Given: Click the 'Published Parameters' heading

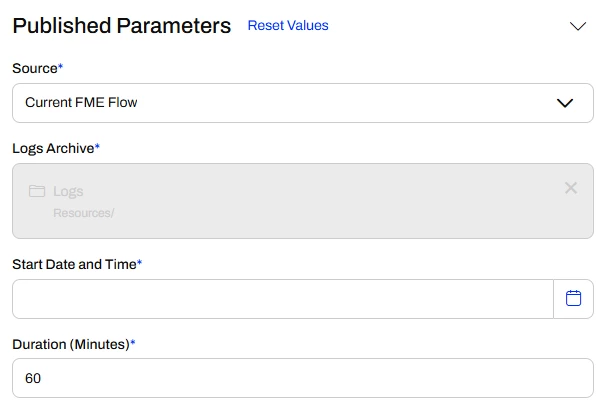Looking at the screenshot, I should (122, 26).
